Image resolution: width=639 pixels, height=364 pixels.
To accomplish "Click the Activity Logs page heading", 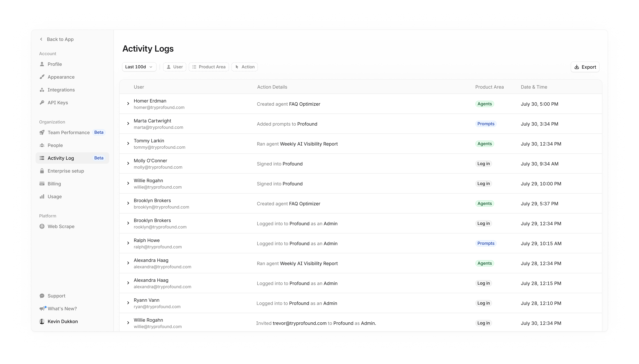I will coord(148,49).
